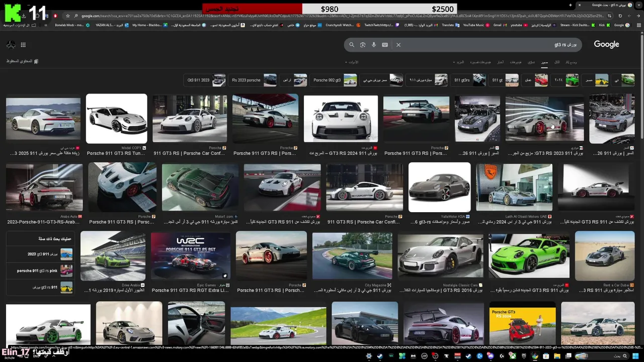The image size is (644, 362).
Task: Open Google Lens image search icon
Action: (363, 45)
